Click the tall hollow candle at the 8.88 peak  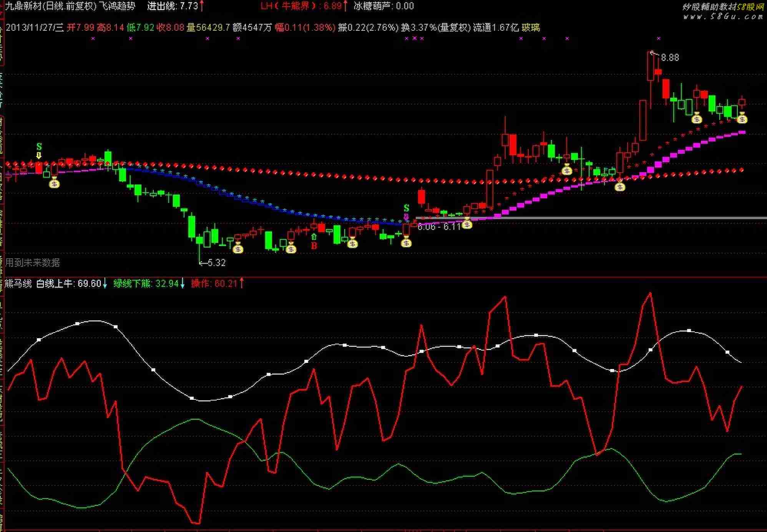click(651, 66)
